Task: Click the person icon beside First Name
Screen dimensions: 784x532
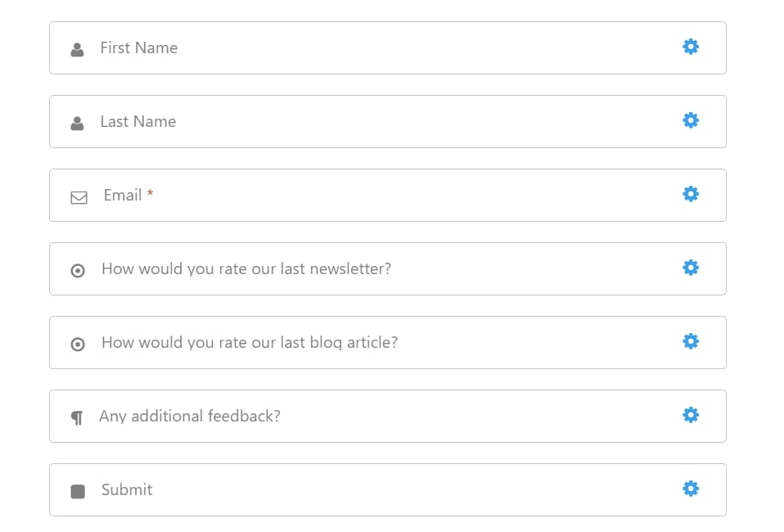Action: 77,49
